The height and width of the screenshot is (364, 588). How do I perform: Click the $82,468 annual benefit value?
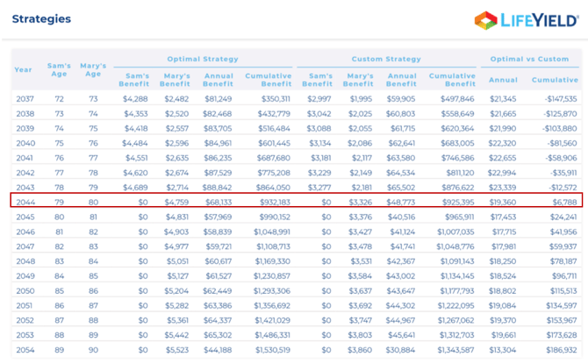tap(218, 114)
